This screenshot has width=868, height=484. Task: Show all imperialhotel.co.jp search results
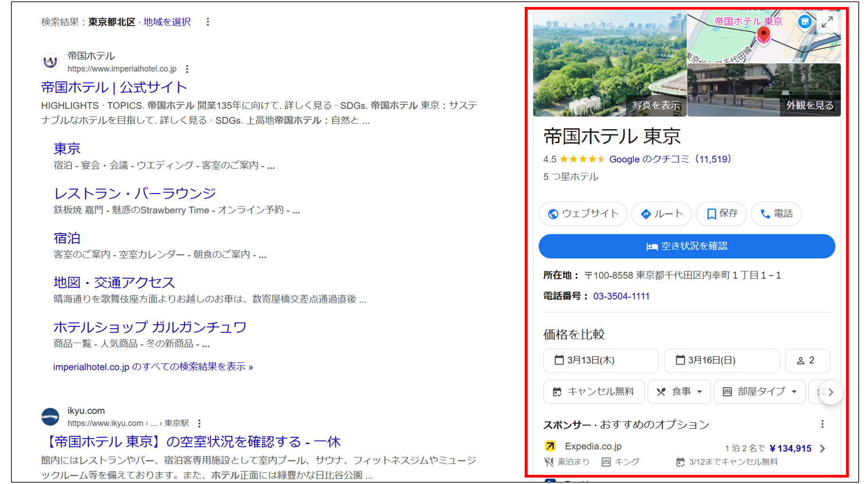[153, 367]
